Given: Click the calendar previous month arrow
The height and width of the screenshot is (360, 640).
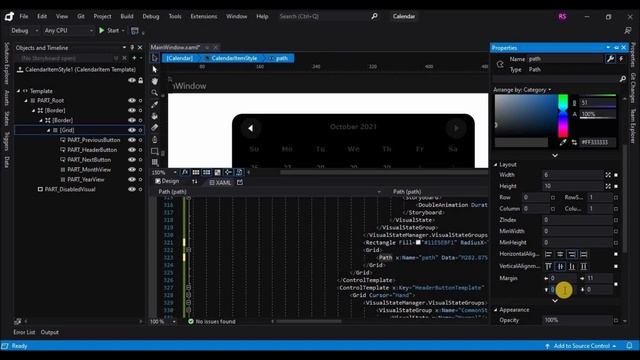Looking at the screenshot, I should point(250,128).
